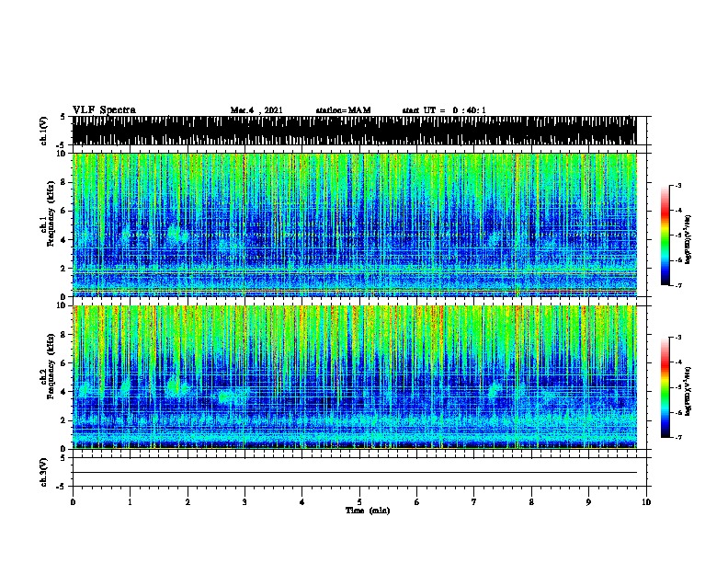Click the "-5" tick on ch.1(V) axis
The width and height of the screenshot is (728, 563).
[62, 145]
